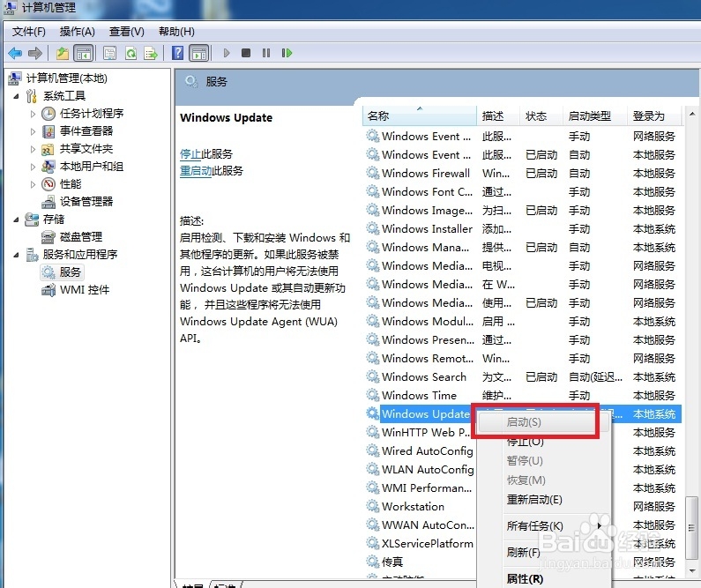This screenshot has height=588, width=701.
Task: Sort services by 启动类型 column header
Action: (x=594, y=116)
